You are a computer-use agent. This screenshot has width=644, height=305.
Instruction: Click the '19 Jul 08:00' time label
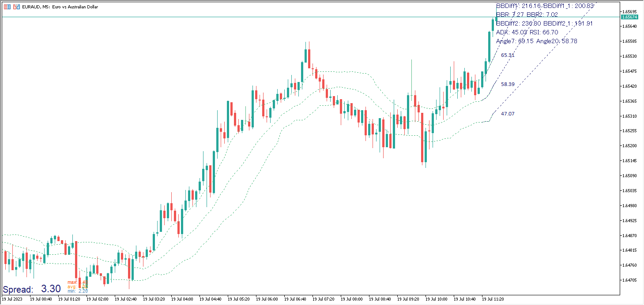pos(351,299)
